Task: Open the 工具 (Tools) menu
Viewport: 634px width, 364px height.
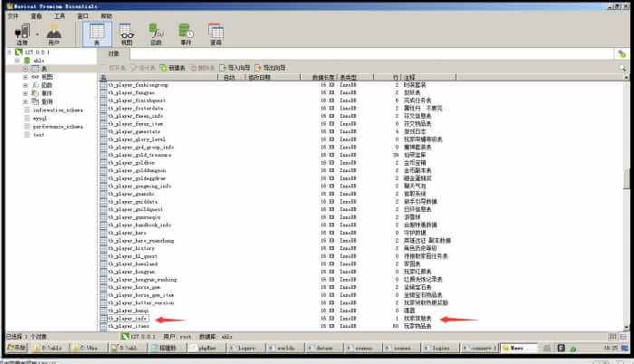Action: tap(59, 15)
